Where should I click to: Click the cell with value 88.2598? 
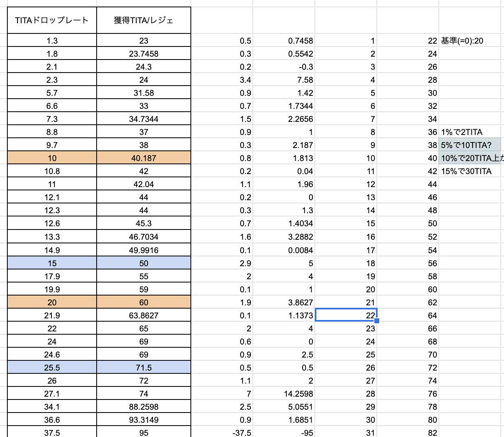(x=144, y=406)
